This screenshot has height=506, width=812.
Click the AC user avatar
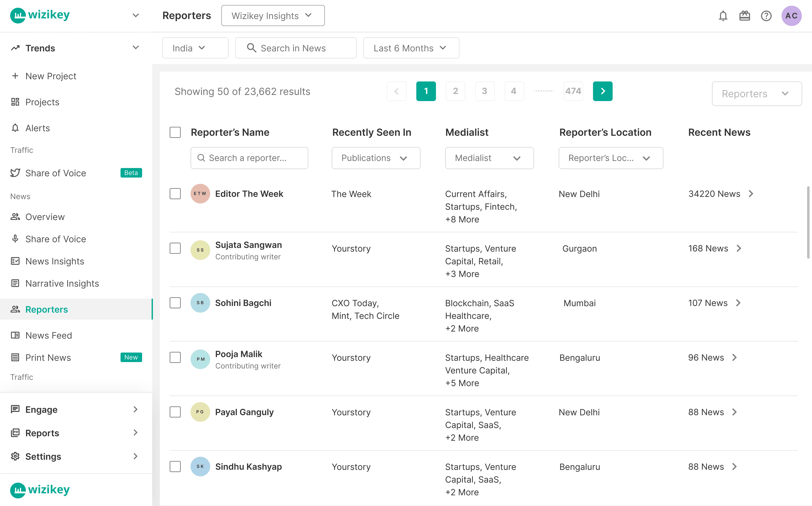[791, 16]
